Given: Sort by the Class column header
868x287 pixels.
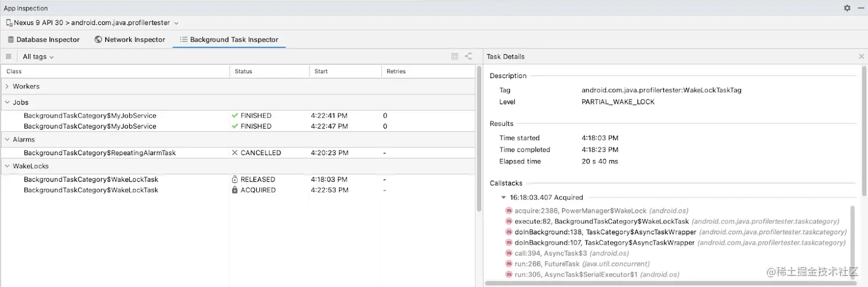Looking at the screenshot, I should (115, 71).
